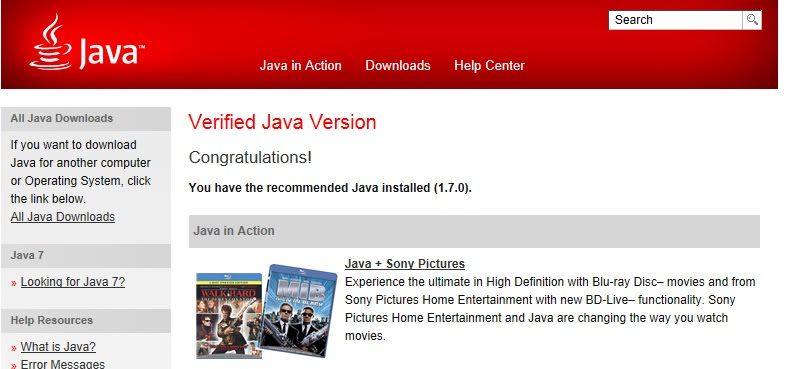Click the red bullet beside What is Java?
Viewport: 797px width, 369px height.
point(14,348)
